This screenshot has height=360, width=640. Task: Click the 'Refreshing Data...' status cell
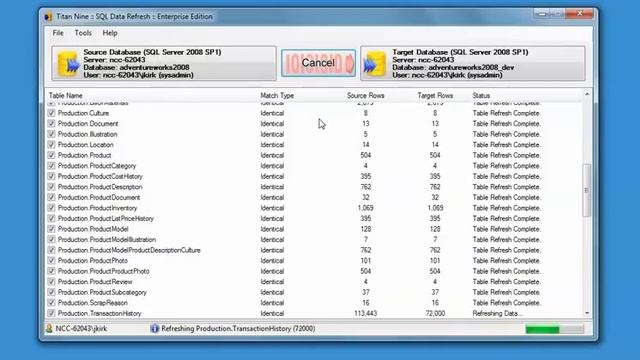(x=497, y=313)
